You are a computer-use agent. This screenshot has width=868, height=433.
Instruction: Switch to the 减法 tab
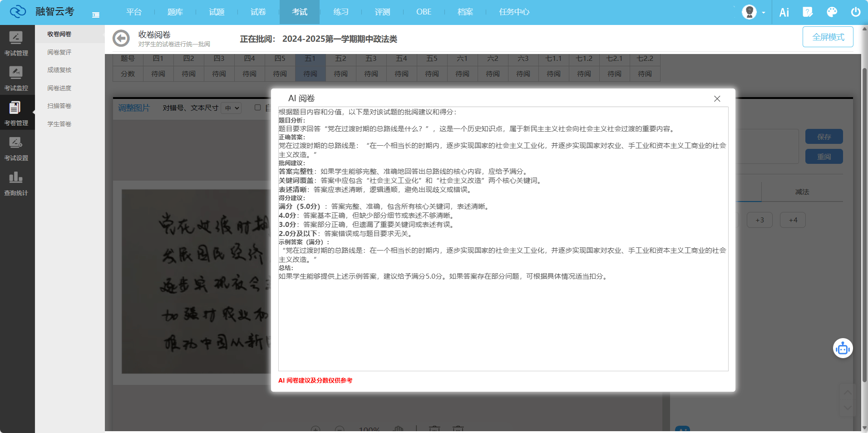point(802,192)
